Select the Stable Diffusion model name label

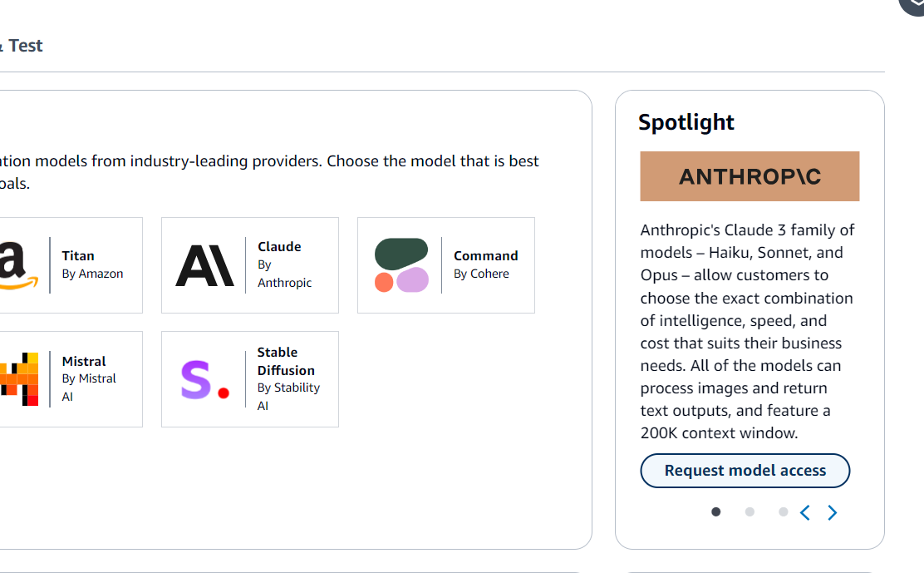(x=286, y=362)
